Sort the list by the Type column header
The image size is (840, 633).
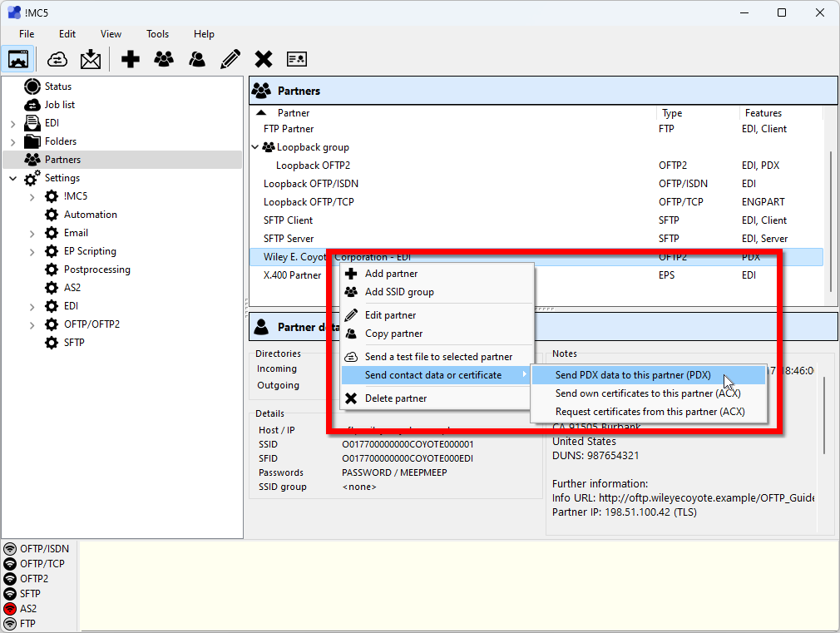(672, 113)
